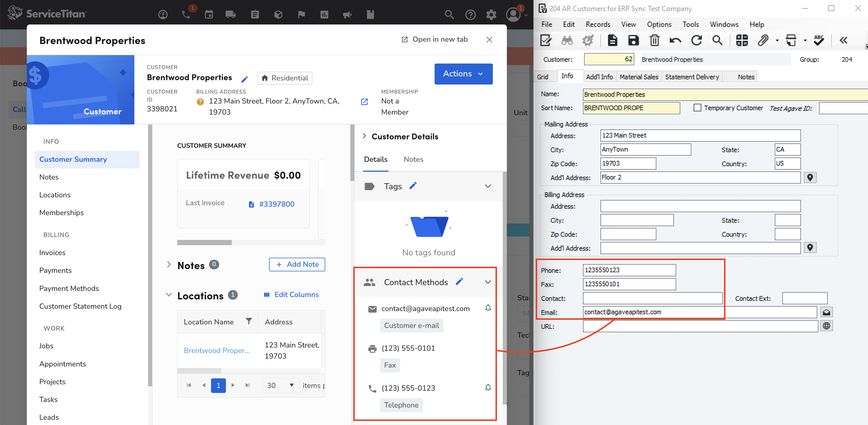Viewport: 868px width, 425px height.
Task: Open the ServiceTitan dashboard gauge icon
Action: pos(163,15)
